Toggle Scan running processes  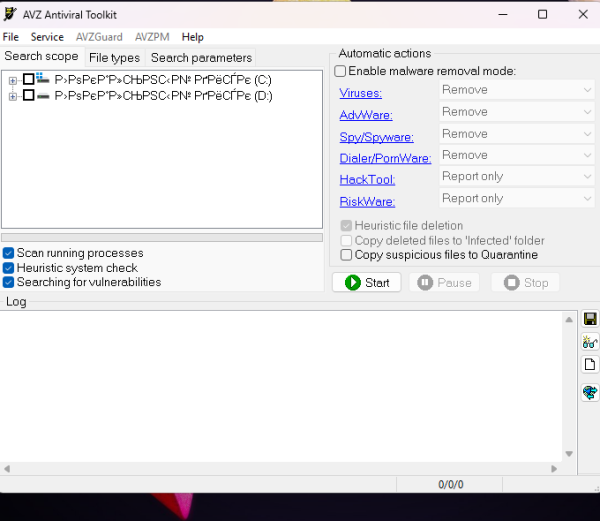(8, 253)
